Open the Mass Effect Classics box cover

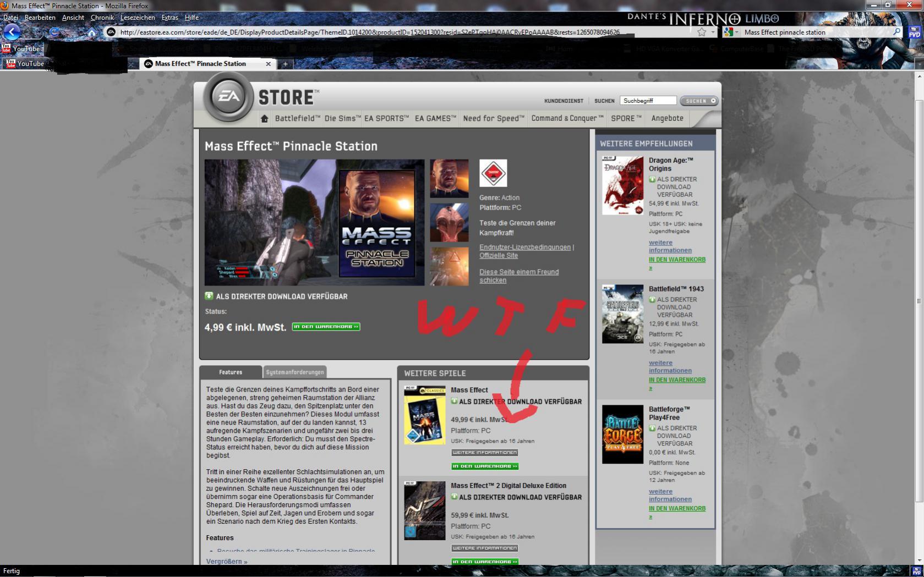tap(424, 415)
